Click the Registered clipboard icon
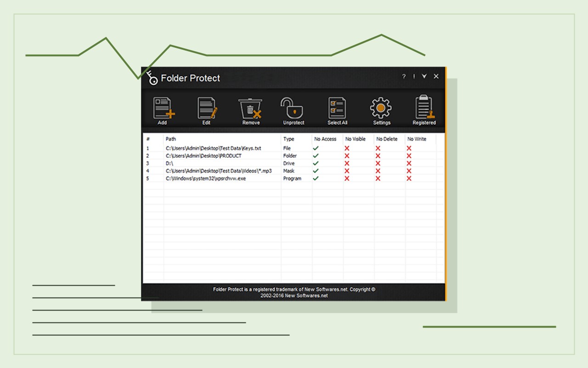The width and height of the screenshot is (588, 368). coord(425,108)
